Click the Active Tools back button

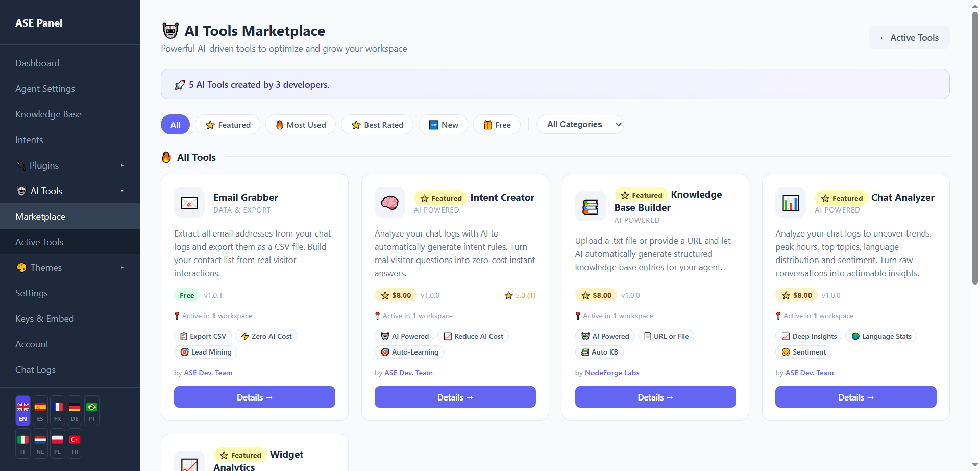pos(909,37)
